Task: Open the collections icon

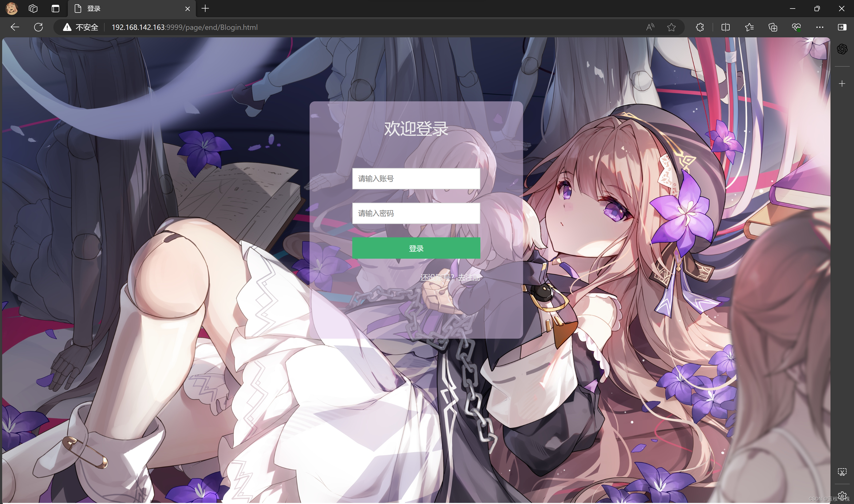Action: [773, 27]
